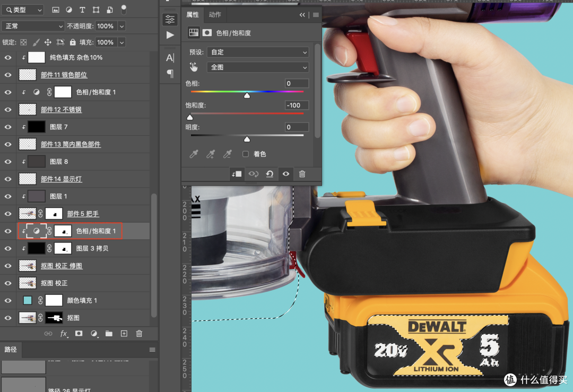Select the pixel layer filter icon

click(x=56, y=10)
